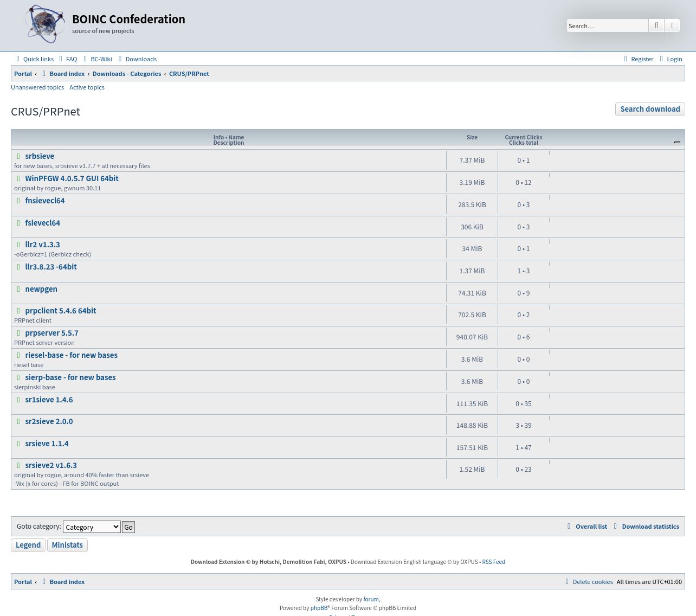Open the BC-Wiki link in navbar

click(98, 59)
